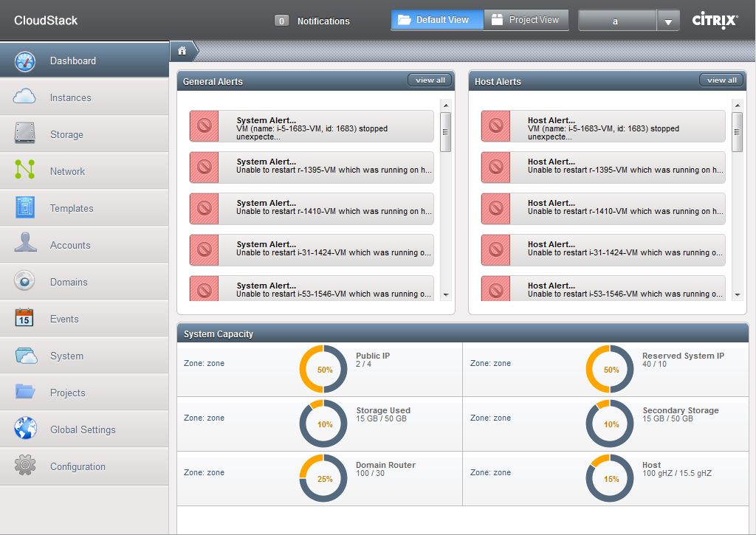Click the Global Settings globe icon
The image size is (756, 535).
25,428
